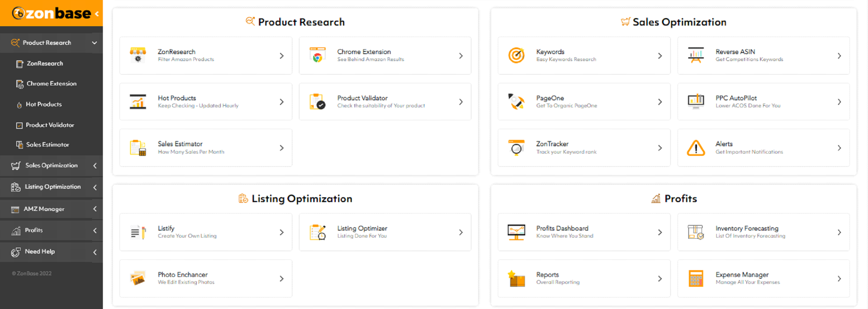
Task: Open the Expense Manager card title
Action: (x=742, y=275)
